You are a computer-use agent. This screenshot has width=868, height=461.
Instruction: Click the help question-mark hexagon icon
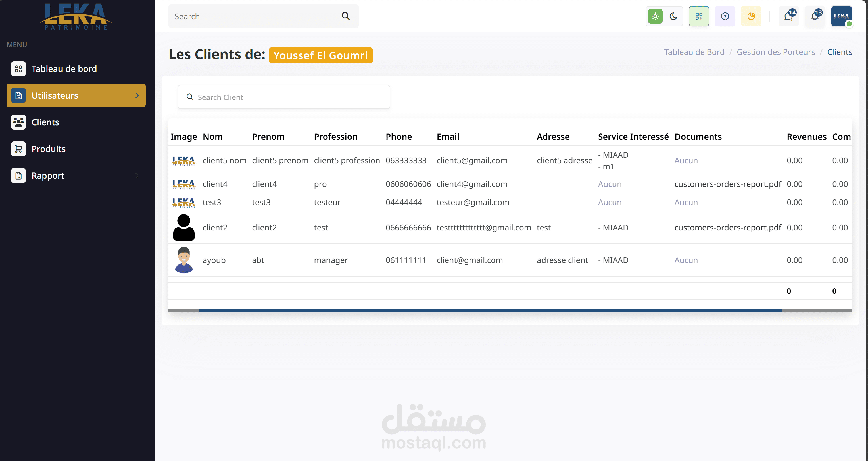tap(725, 16)
